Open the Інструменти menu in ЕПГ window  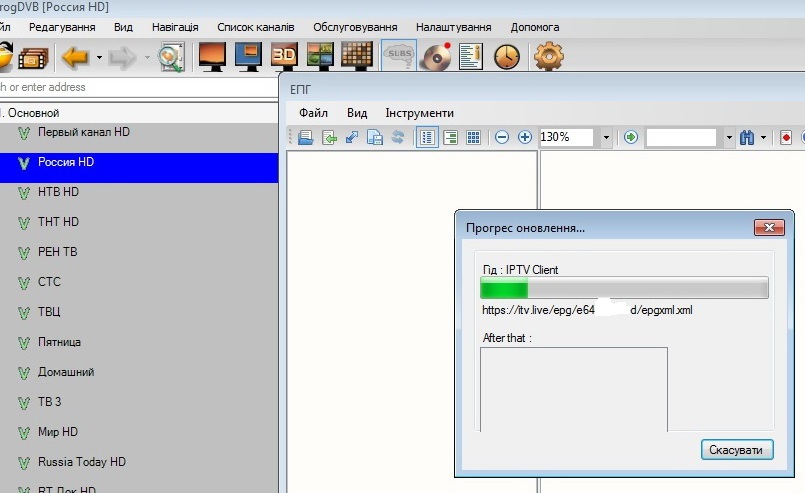(419, 113)
